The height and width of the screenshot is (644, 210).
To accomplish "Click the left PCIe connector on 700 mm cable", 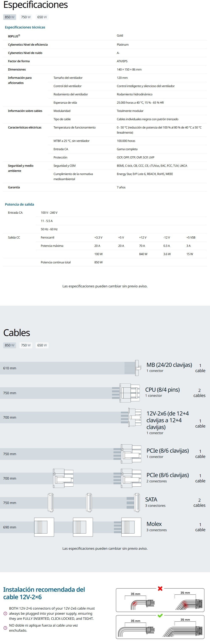I will coord(63,478).
